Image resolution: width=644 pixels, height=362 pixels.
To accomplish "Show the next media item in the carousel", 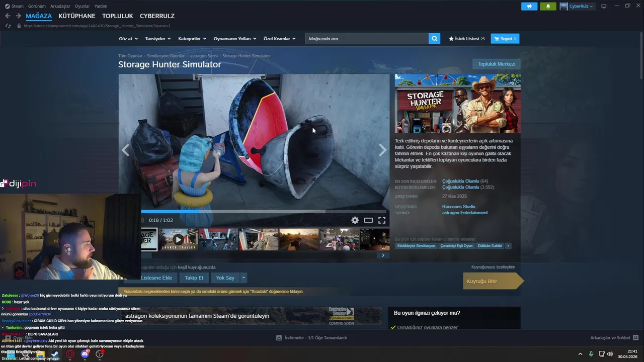I will coord(383,150).
